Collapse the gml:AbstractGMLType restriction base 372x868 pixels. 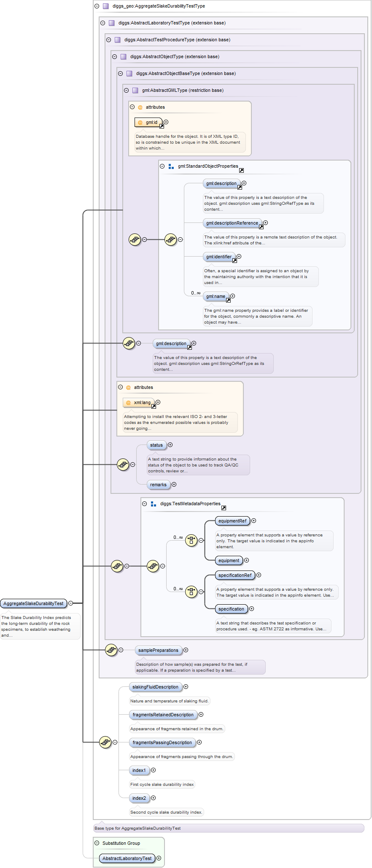coord(126,91)
